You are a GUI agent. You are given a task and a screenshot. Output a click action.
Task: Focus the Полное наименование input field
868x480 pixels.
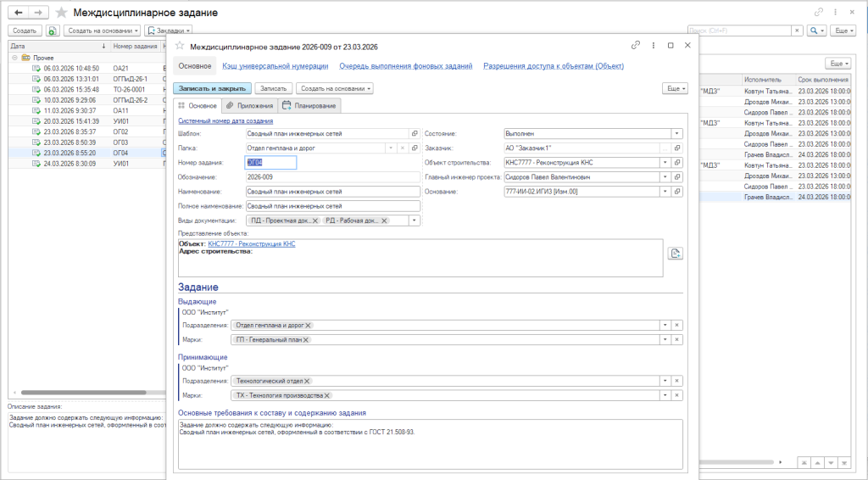point(332,206)
